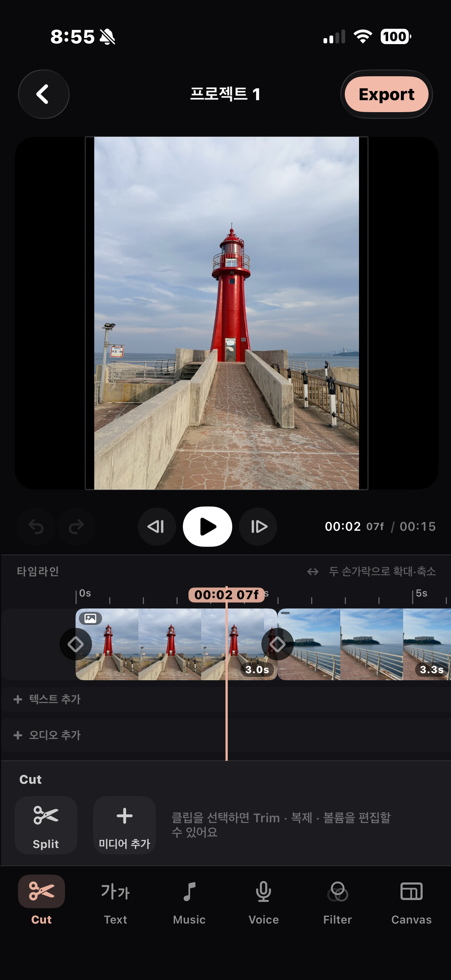Redo the last edit
This screenshot has width=451, height=980.
pyautogui.click(x=76, y=527)
